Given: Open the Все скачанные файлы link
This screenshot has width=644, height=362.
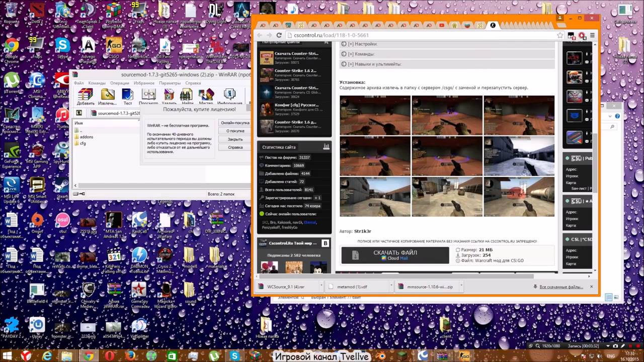Looking at the screenshot, I should [560, 287].
